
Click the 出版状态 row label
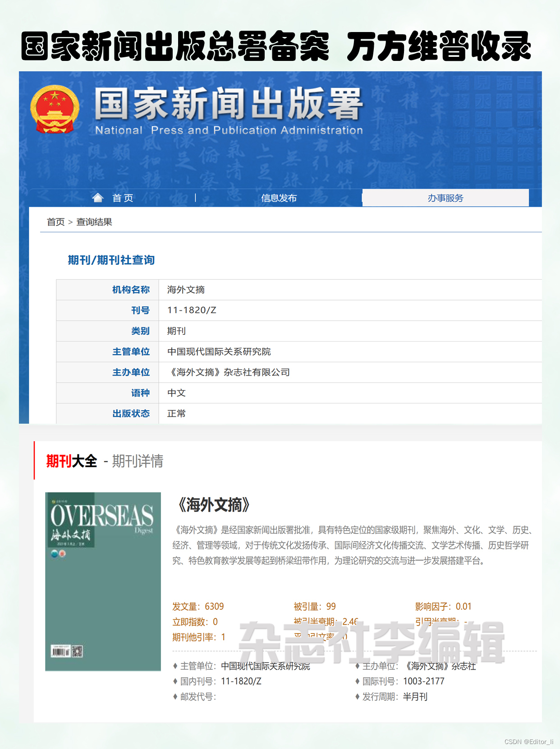(131, 414)
